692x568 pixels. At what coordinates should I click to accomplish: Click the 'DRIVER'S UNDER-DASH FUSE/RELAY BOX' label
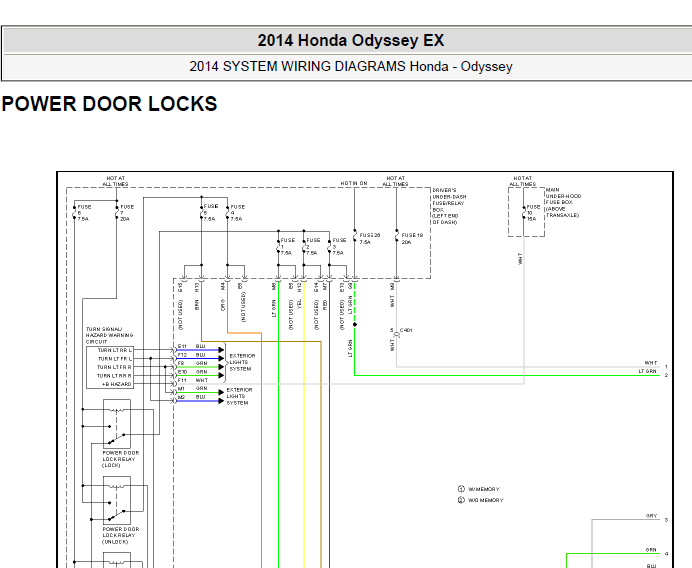449,206
